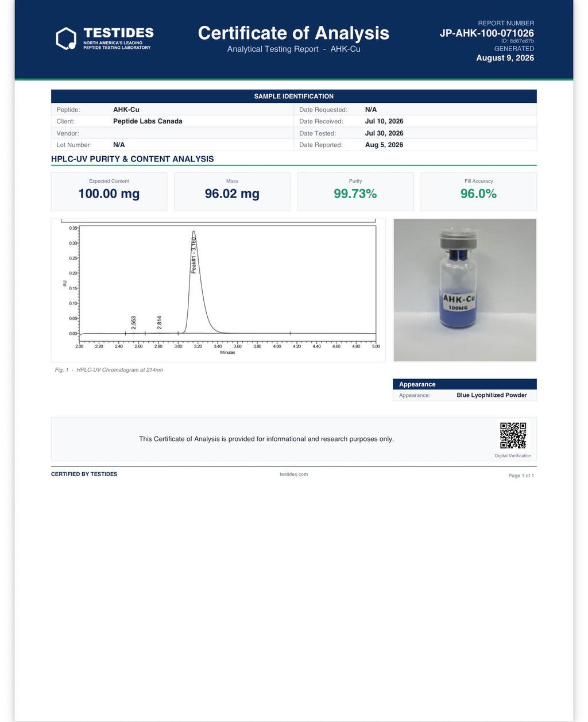
Task: Click the Expected Content 100.00 mg card
Action: [109, 192]
